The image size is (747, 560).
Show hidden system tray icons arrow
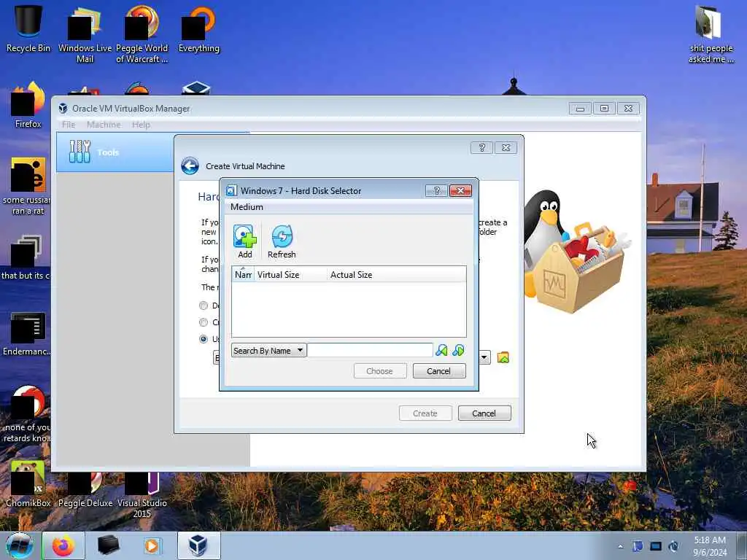(620, 547)
